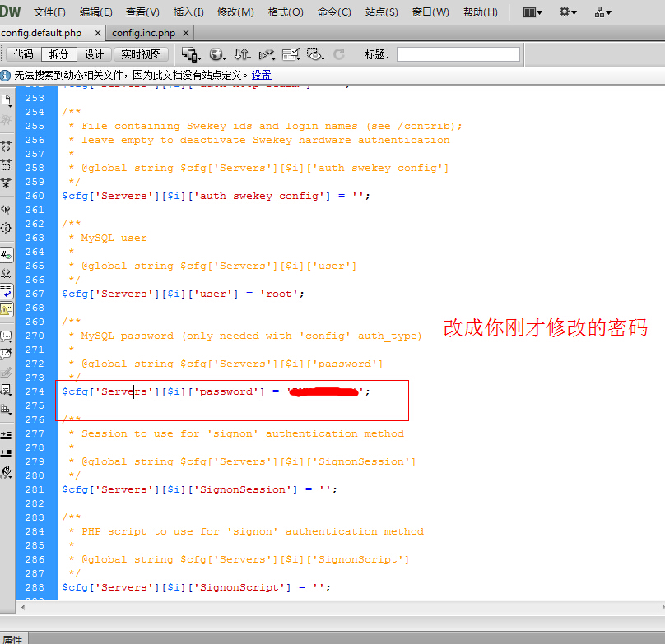665x644 pixels.
Task: Switch to 拆分 (Split) view
Action: tap(58, 54)
